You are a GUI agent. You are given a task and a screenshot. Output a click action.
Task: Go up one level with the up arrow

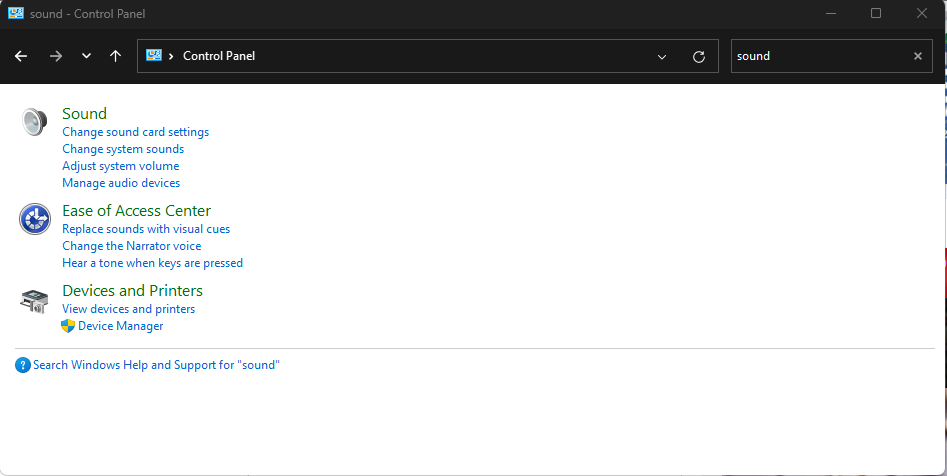[115, 56]
